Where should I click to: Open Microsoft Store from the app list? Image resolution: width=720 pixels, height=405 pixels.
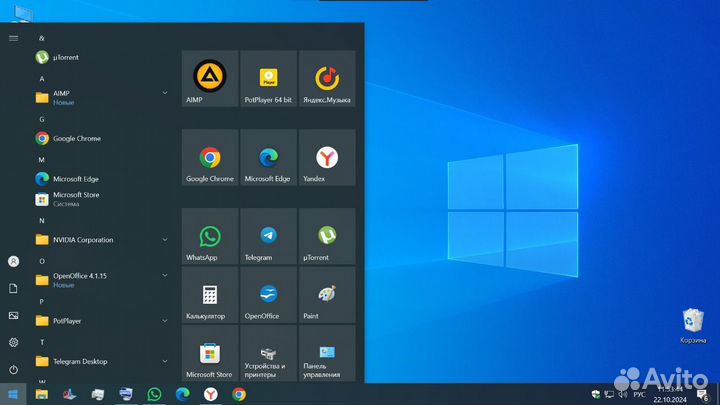point(102,199)
